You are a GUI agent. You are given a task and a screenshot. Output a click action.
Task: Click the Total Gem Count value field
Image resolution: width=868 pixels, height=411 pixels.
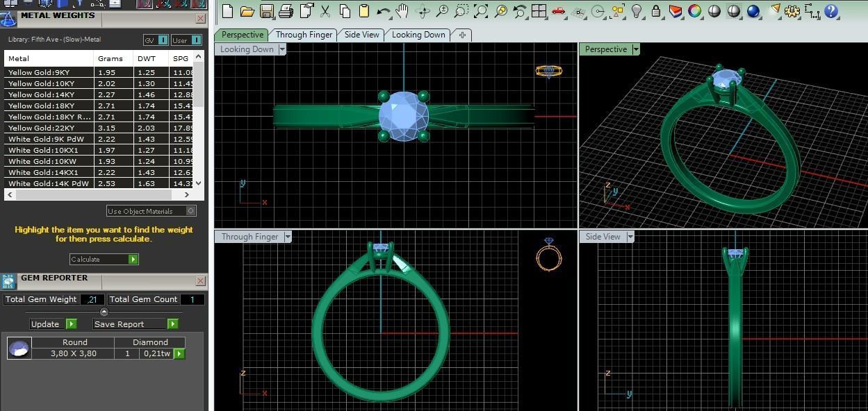tap(193, 299)
